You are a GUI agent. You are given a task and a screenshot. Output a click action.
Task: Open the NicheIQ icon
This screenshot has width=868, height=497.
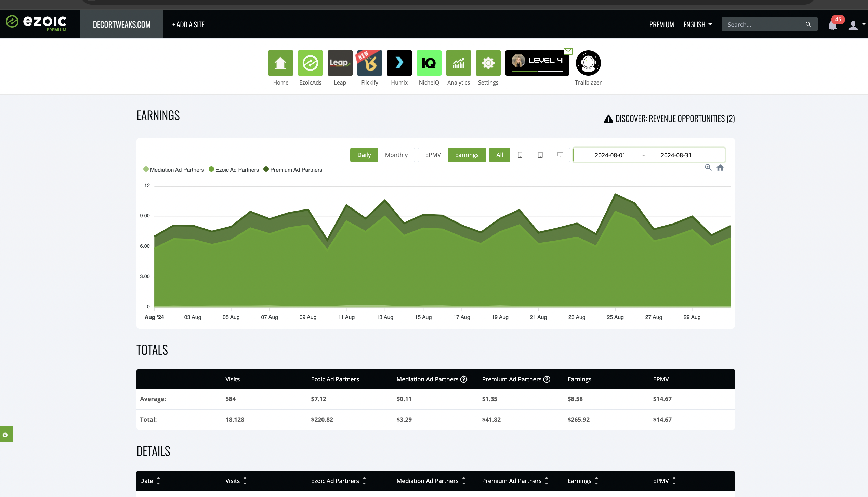(x=429, y=63)
